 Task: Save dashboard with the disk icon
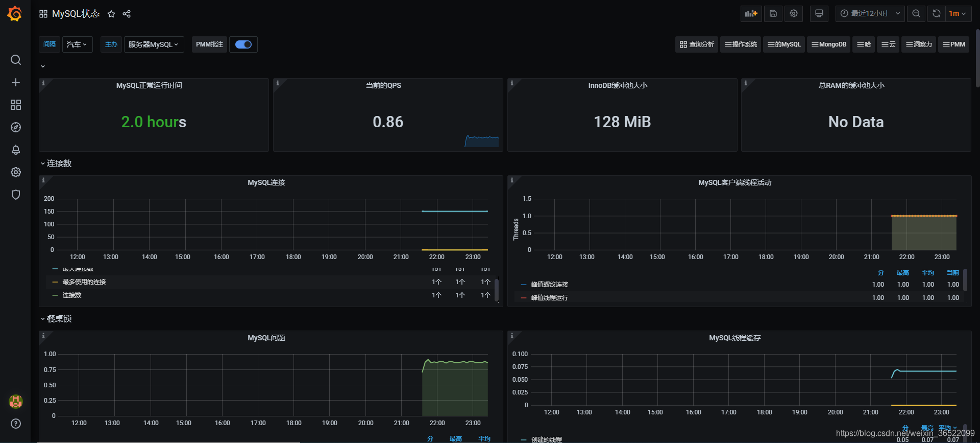773,14
